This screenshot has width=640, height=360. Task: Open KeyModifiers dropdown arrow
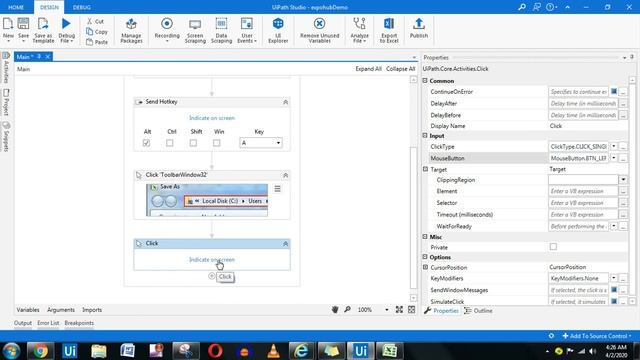614,278
